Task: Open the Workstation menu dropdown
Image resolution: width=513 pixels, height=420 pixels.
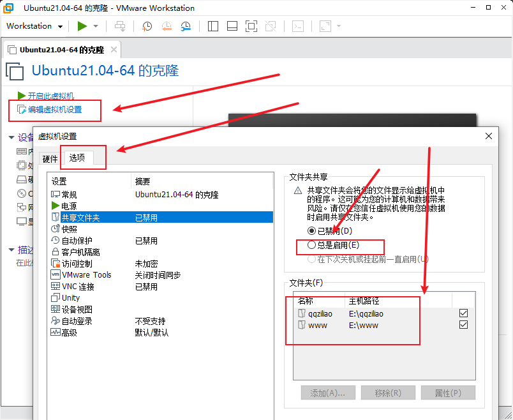Action: pyautogui.click(x=34, y=26)
